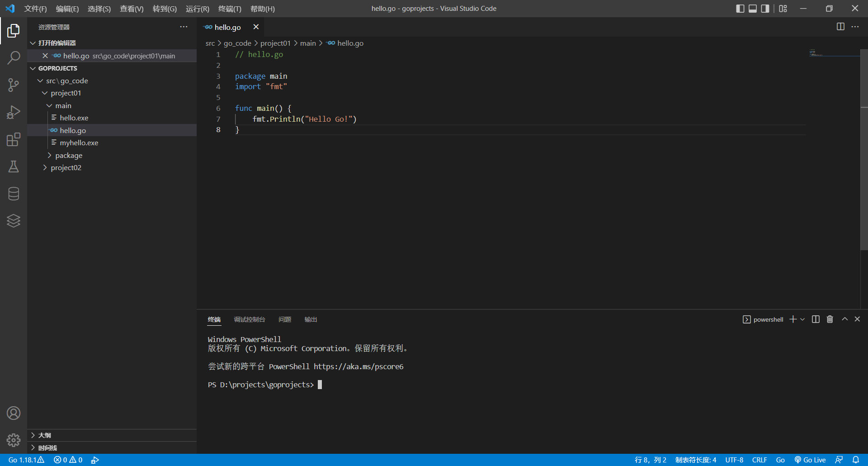Select myhello.exe in the file tree
The height and width of the screenshot is (466, 868).
coord(112,143)
